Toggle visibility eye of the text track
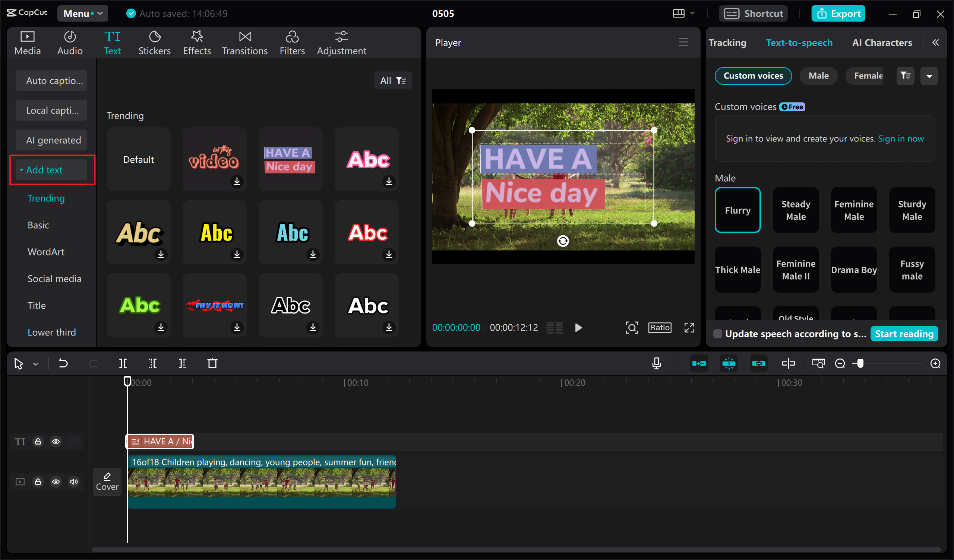Screen dimensions: 954x560 pyautogui.click(x=56, y=442)
